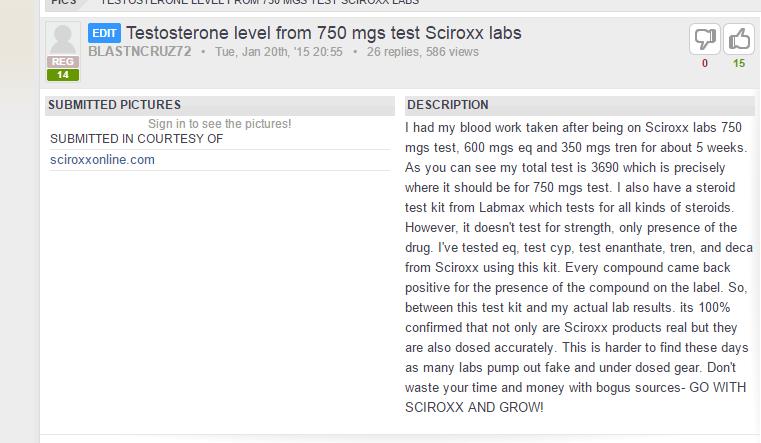Open BLASTNCRUZ72 user profile
The image size is (761, 443).
coord(139,52)
